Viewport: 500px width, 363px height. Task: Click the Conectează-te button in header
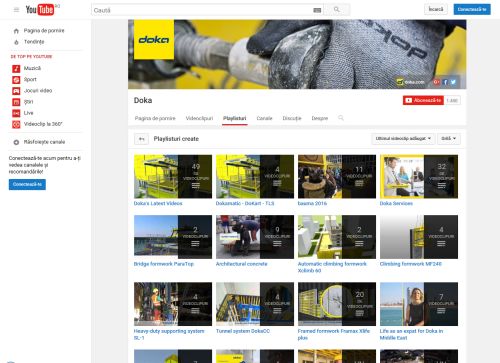(472, 9)
